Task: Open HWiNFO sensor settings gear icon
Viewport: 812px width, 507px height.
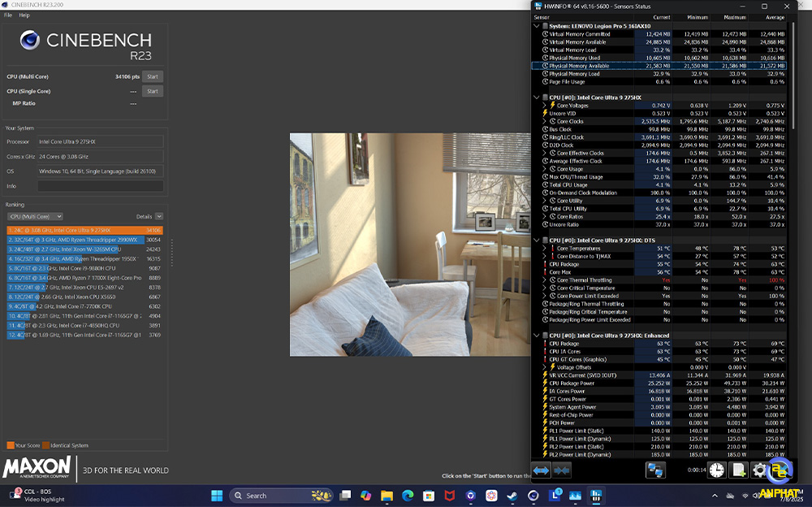Action: [758, 470]
